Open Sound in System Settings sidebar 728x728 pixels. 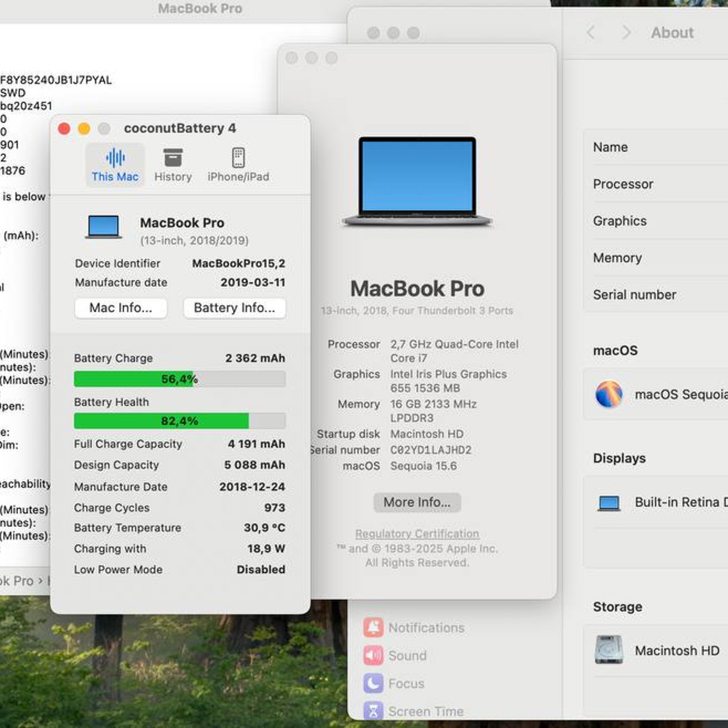[x=395, y=655]
